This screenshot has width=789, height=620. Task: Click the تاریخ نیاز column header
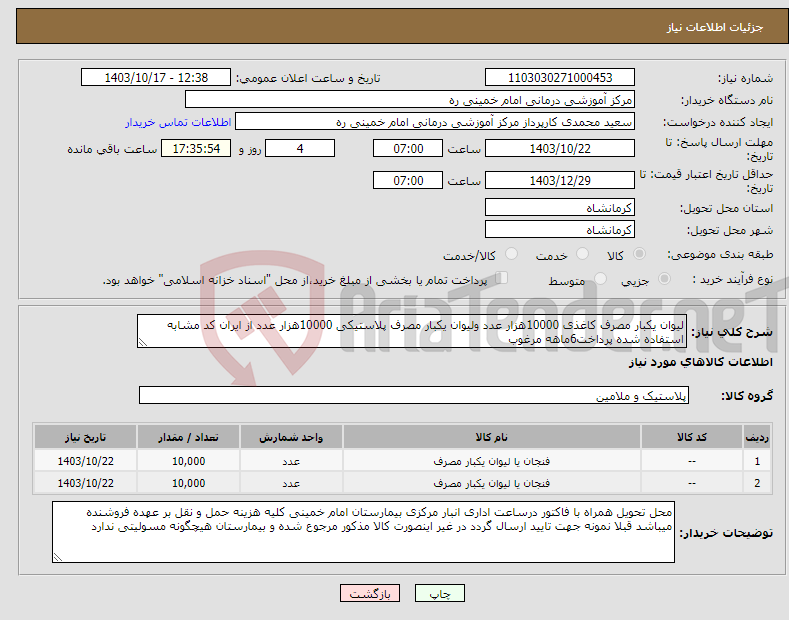[x=86, y=437]
